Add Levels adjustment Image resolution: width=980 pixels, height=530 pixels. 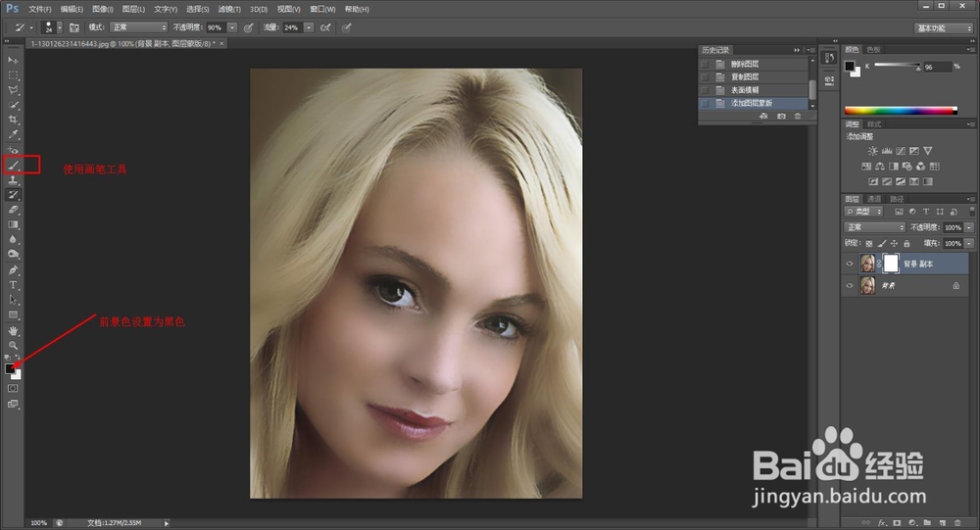pyautogui.click(x=886, y=151)
